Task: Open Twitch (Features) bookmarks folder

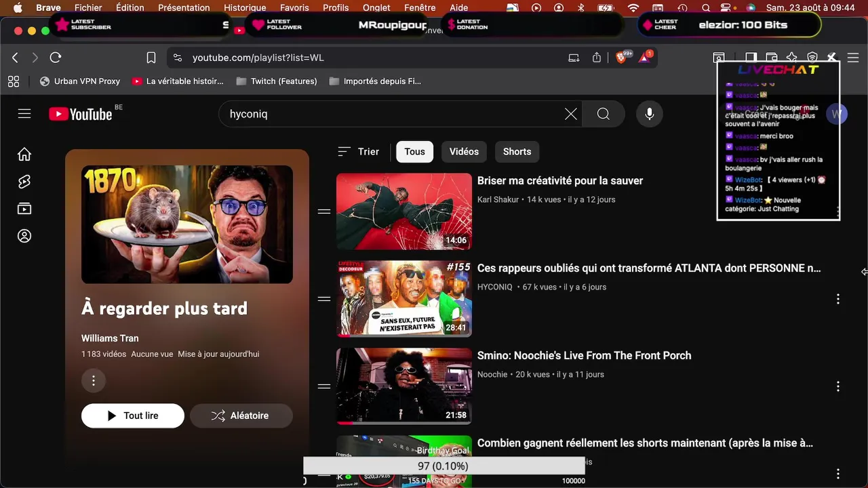Action: (277, 81)
